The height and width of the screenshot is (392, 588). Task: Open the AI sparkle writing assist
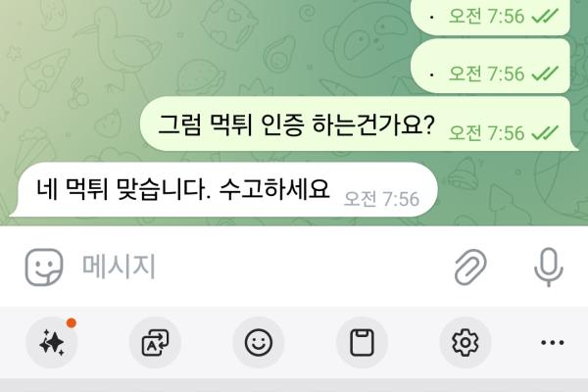click(x=52, y=342)
